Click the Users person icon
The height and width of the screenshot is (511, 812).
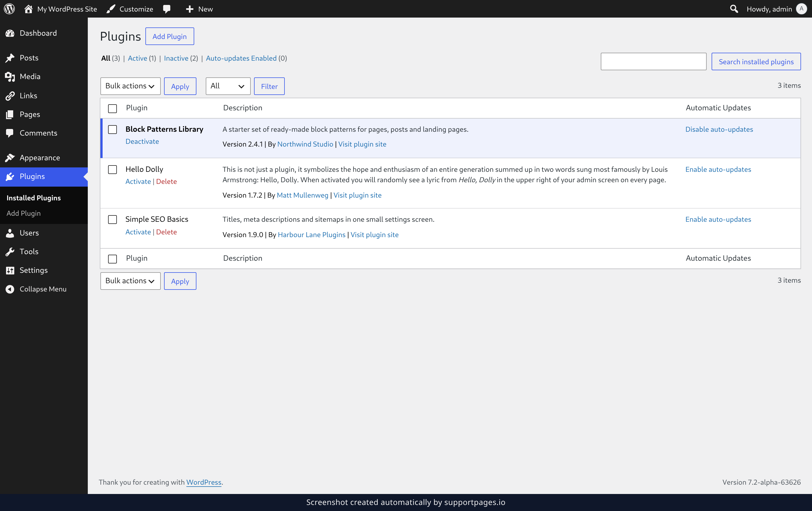click(10, 233)
